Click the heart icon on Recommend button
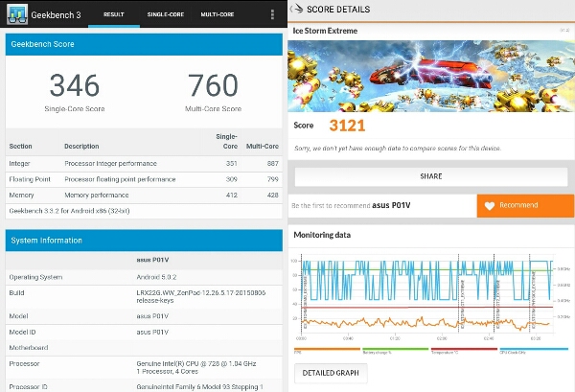The image size is (575, 392). pos(490,206)
